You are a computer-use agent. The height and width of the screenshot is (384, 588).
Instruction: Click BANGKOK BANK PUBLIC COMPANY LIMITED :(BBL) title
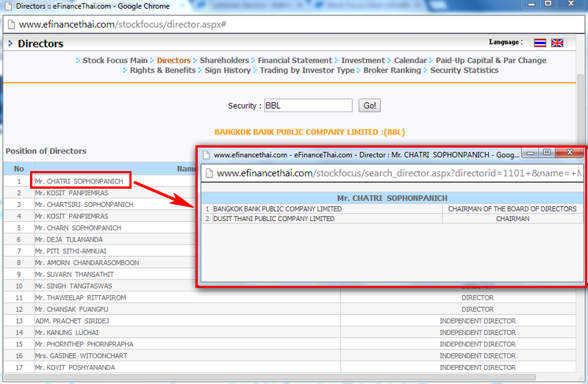309,132
